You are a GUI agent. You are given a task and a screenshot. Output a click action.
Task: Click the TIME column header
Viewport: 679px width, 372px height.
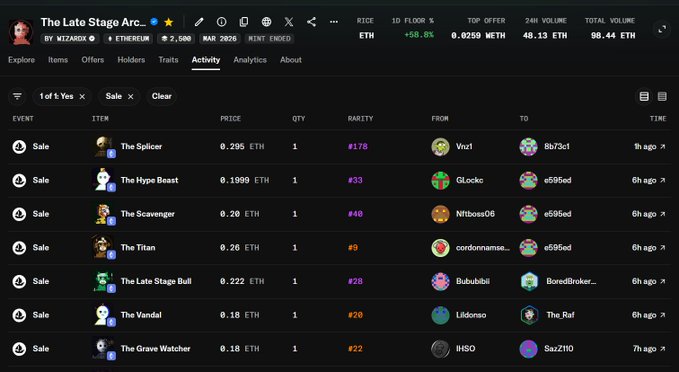(x=658, y=119)
